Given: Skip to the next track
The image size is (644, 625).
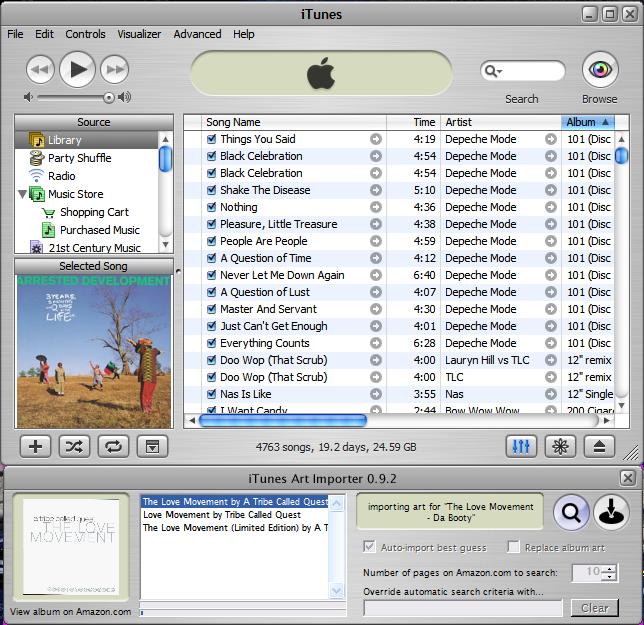Looking at the screenshot, I should [115, 69].
